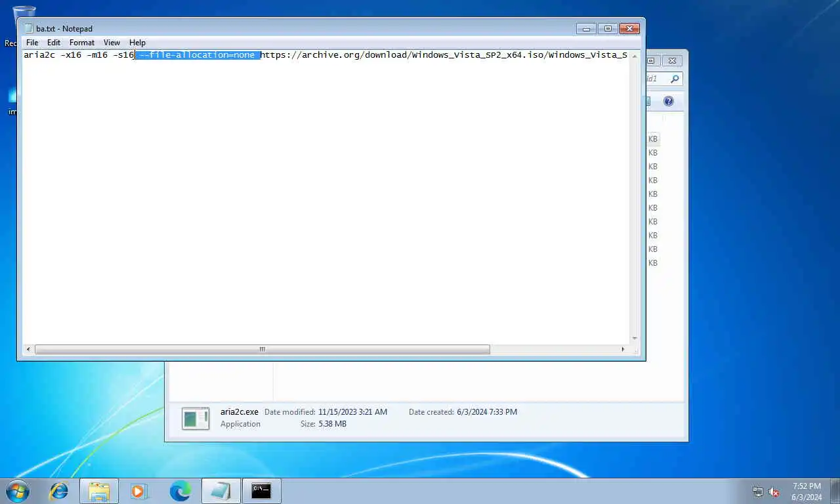This screenshot has width=840, height=504.
Task: Click the Notepad vertical scrollbar up arrow
Action: pyautogui.click(x=635, y=56)
